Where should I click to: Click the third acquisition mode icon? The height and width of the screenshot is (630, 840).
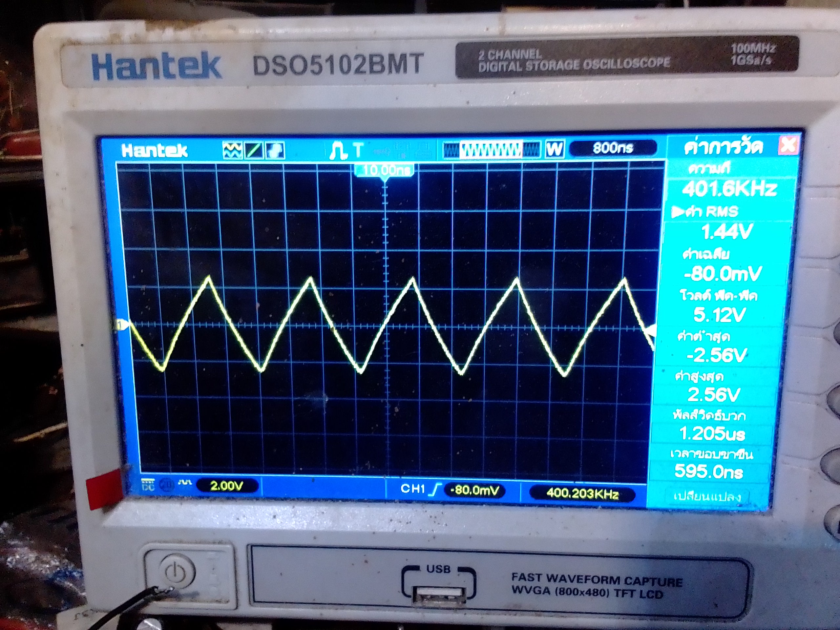pyautogui.click(x=275, y=150)
